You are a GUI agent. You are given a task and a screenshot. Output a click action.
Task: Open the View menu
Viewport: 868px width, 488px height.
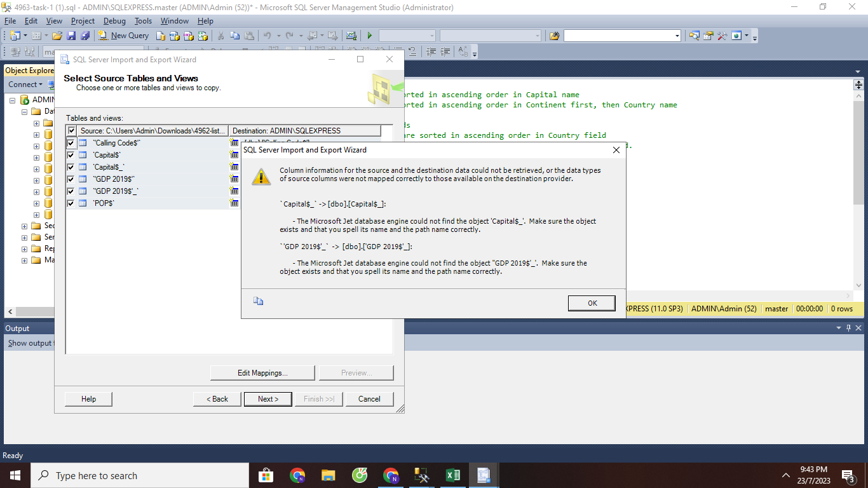[x=55, y=21]
